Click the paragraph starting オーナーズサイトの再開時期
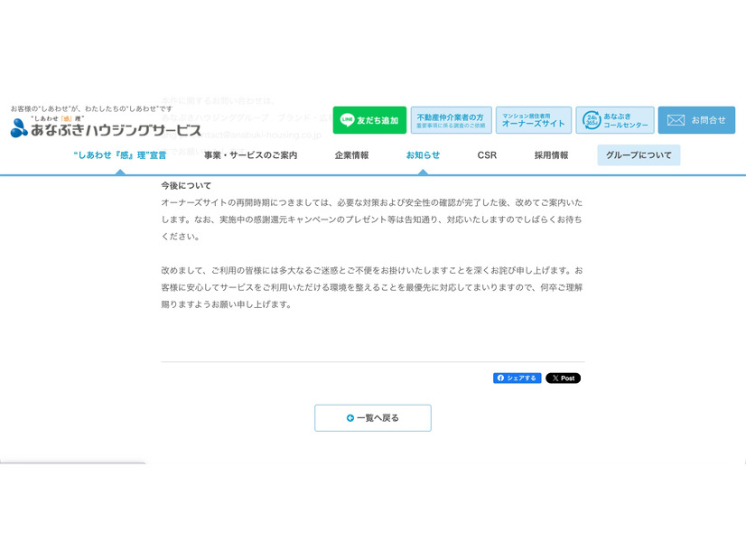The width and height of the screenshot is (746, 560). click(x=372, y=219)
